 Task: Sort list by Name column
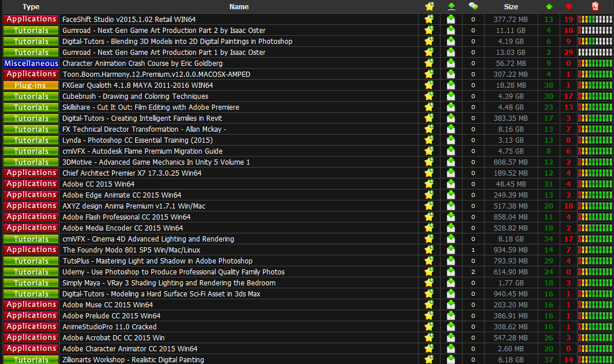239,7
